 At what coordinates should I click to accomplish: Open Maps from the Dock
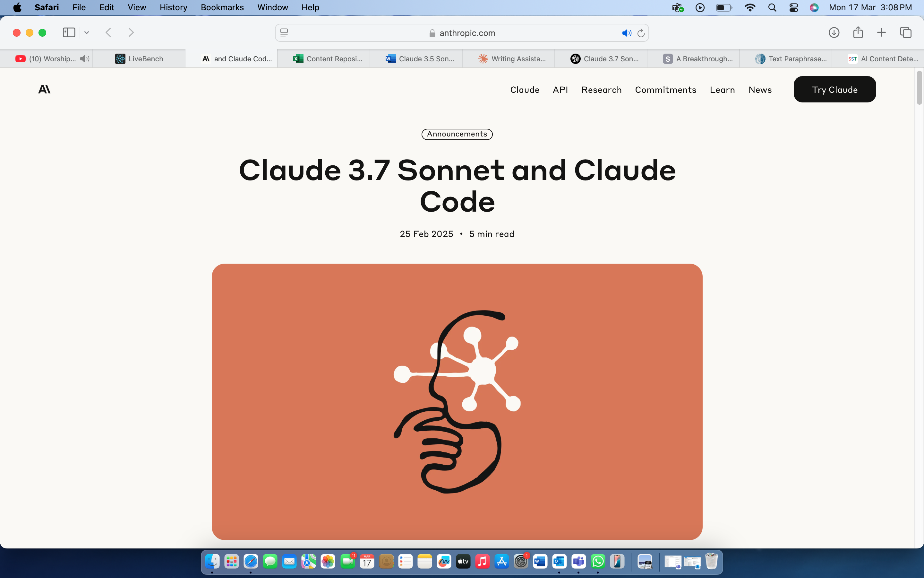click(309, 562)
